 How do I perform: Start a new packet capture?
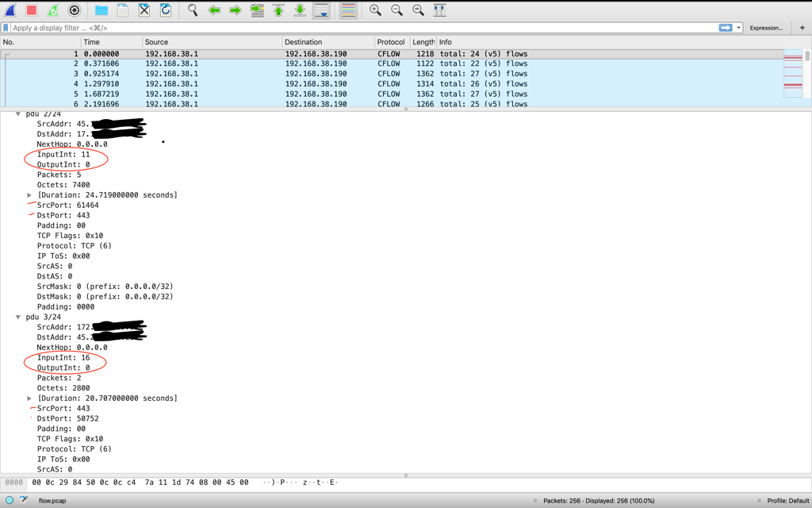click(x=9, y=10)
